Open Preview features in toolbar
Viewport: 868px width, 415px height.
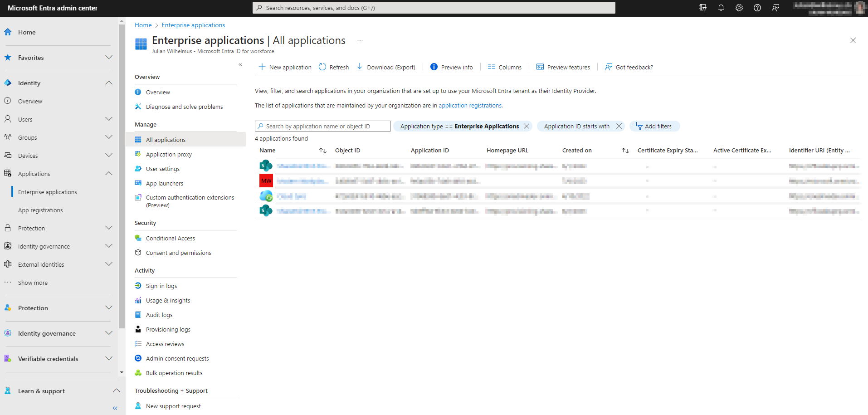563,67
